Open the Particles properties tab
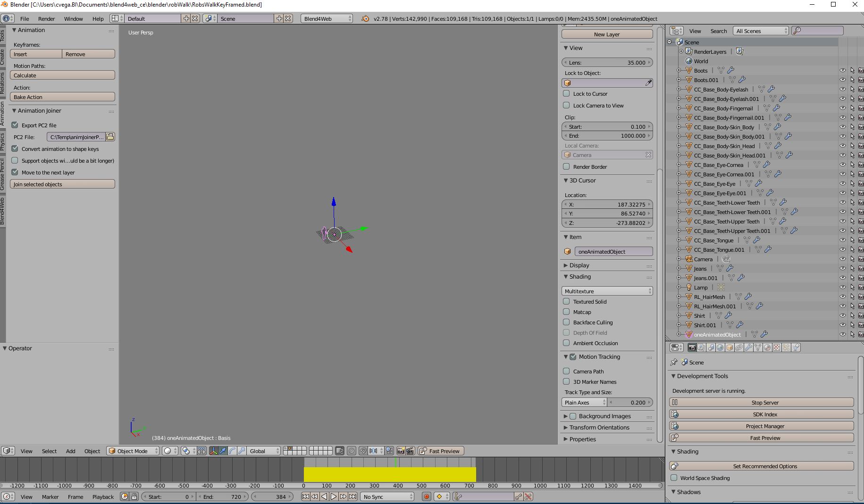The image size is (864, 504). point(786,347)
